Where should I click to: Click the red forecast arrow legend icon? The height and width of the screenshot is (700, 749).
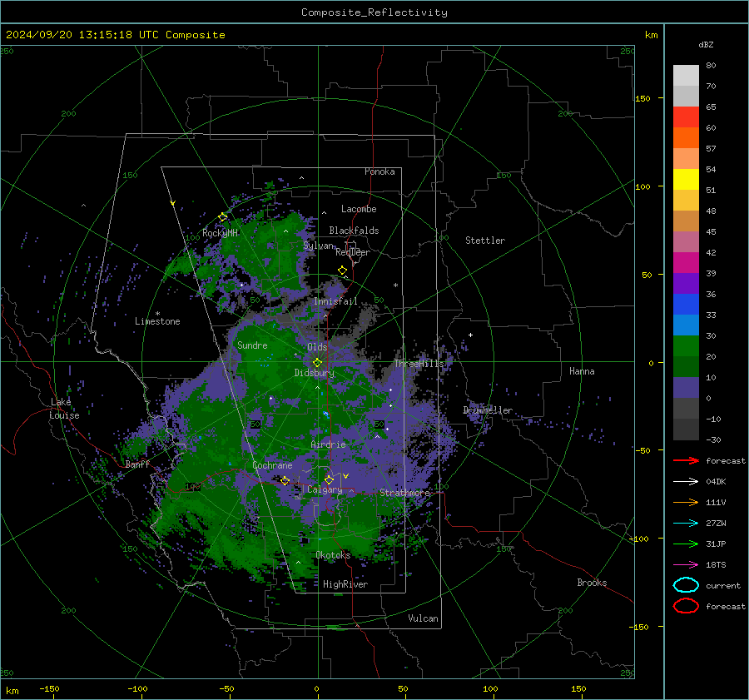click(x=686, y=460)
